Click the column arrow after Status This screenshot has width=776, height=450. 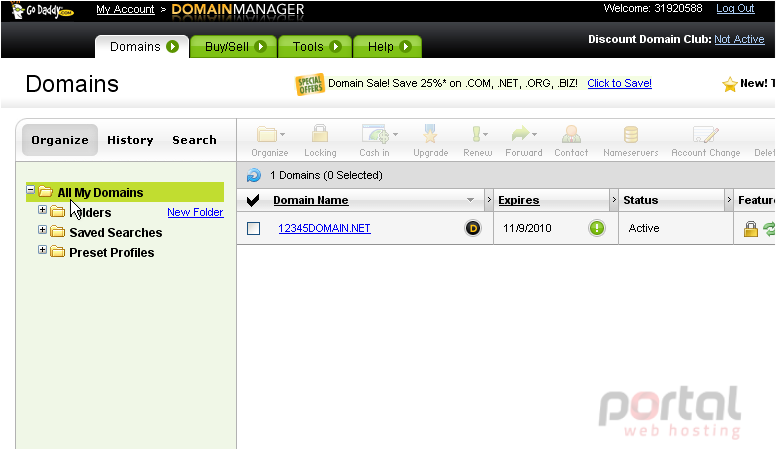point(729,200)
